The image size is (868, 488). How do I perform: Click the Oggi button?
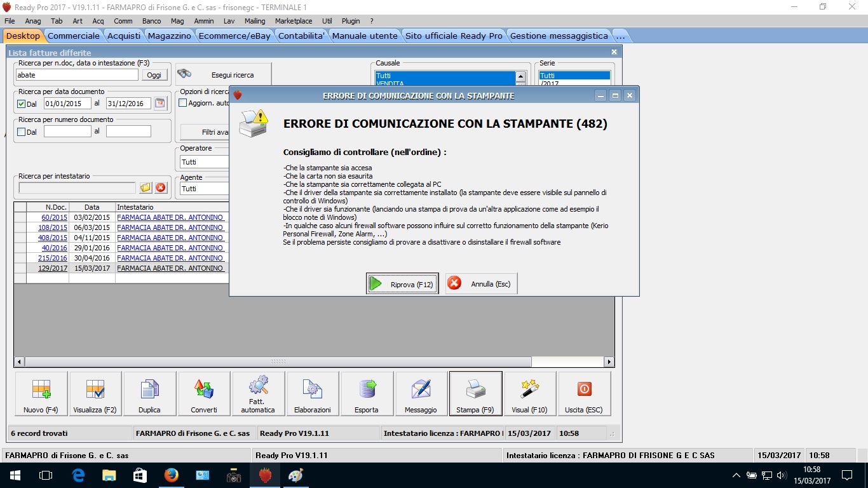point(154,75)
